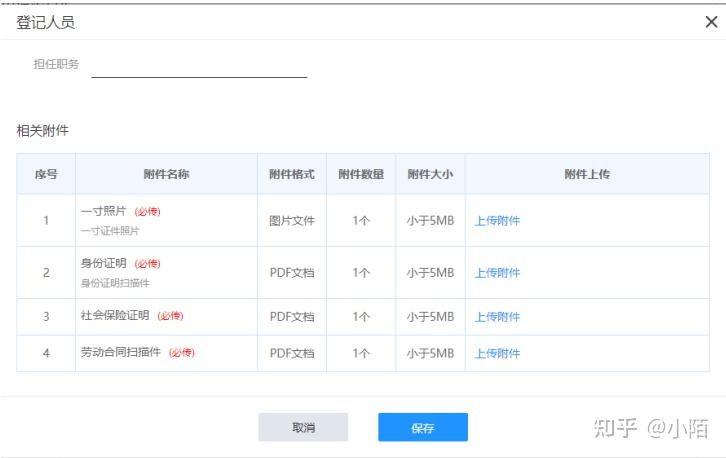Click the 相关附件 section heading

tap(43, 131)
